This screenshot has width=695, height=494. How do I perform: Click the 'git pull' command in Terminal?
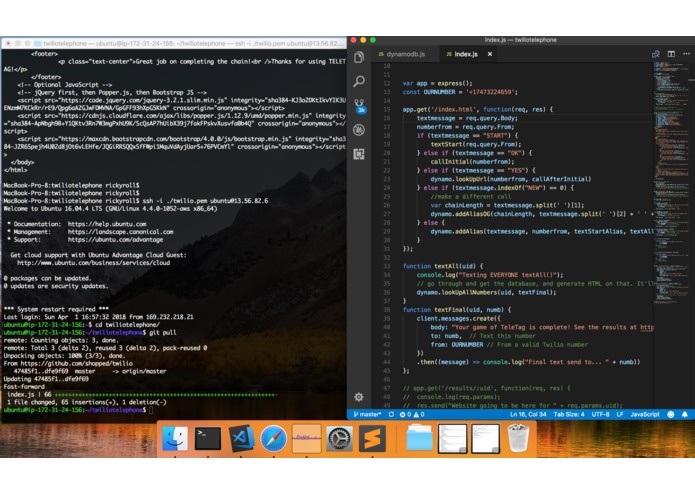[162, 333]
